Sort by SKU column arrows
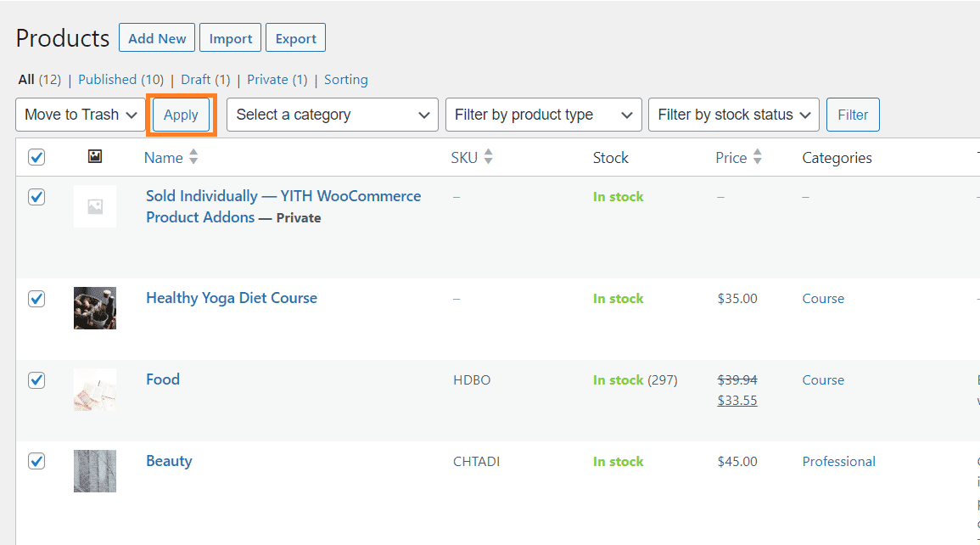The height and width of the screenshot is (545, 980). [488, 156]
